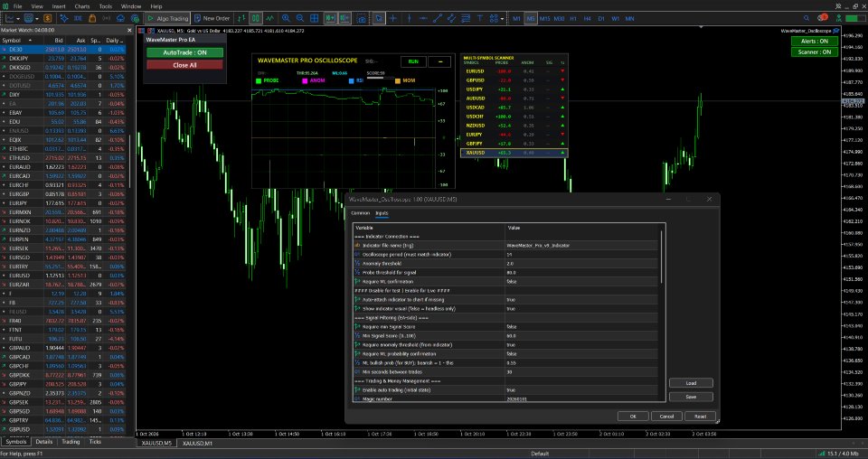Switch to Details tab in Market Watch
This screenshot has height=459, width=868.
(x=43, y=442)
